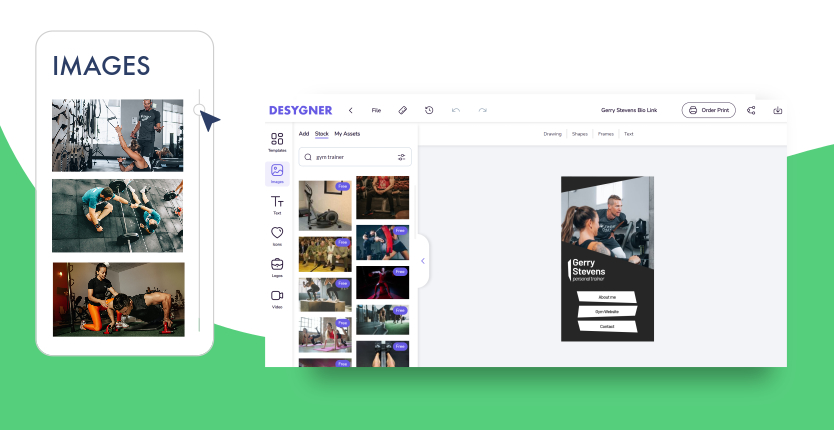Click the redo arrow

point(483,110)
